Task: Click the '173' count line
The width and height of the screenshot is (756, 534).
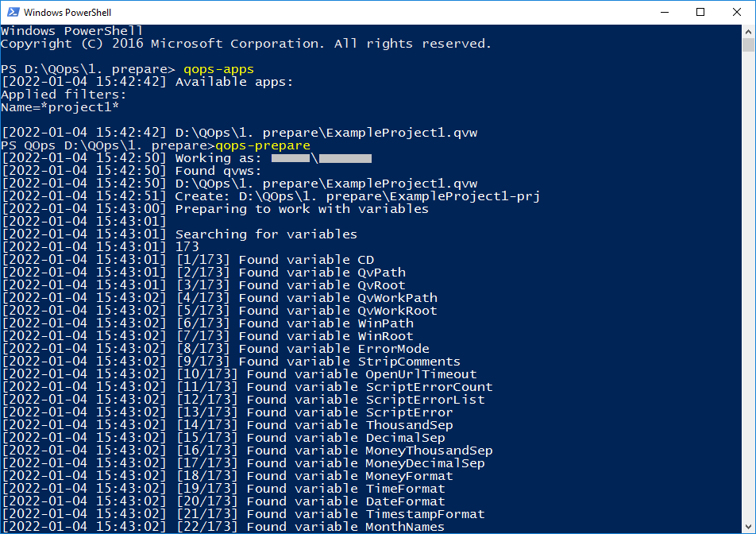Action: coord(100,247)
